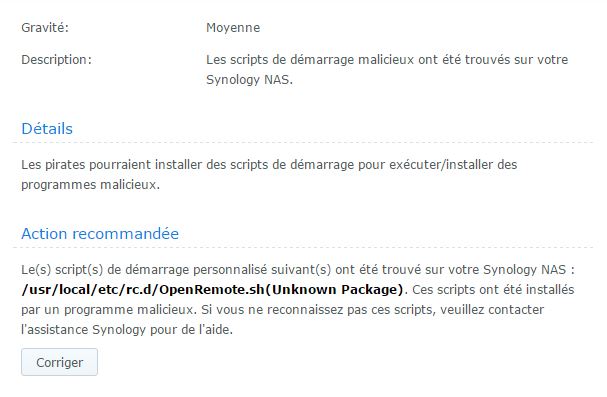Screen dimensions: 607x397
Task: Click the dashed separator under Action recommandée
Action: coord(302,247)
